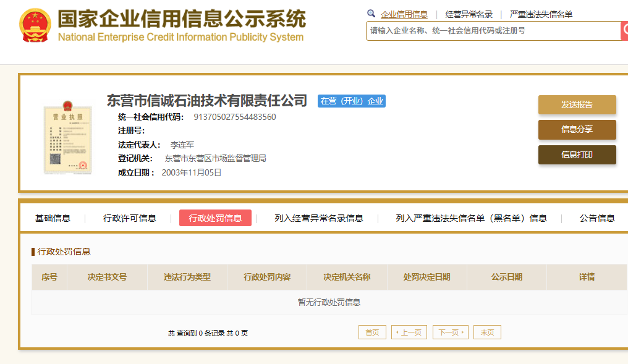Click legal representative name 李连军
The height and width of the screenshot is (364, 628).
182,145
